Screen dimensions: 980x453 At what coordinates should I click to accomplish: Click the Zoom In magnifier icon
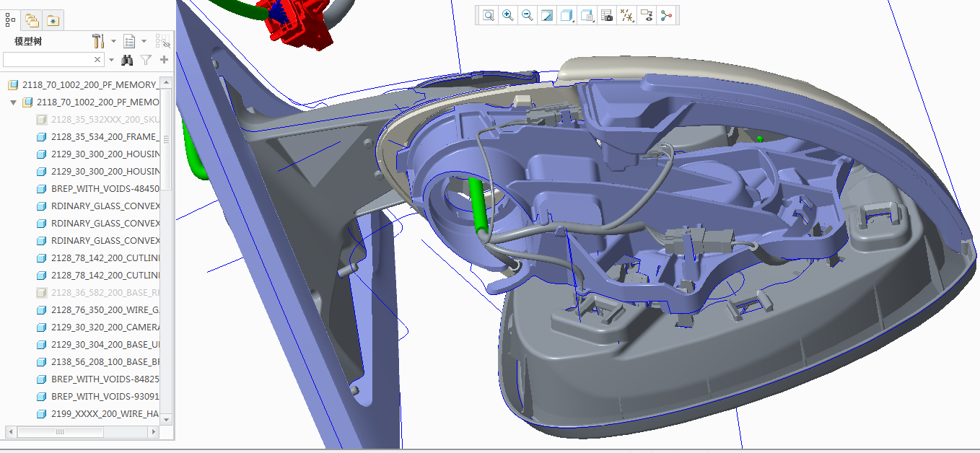[x=508, y=15]
